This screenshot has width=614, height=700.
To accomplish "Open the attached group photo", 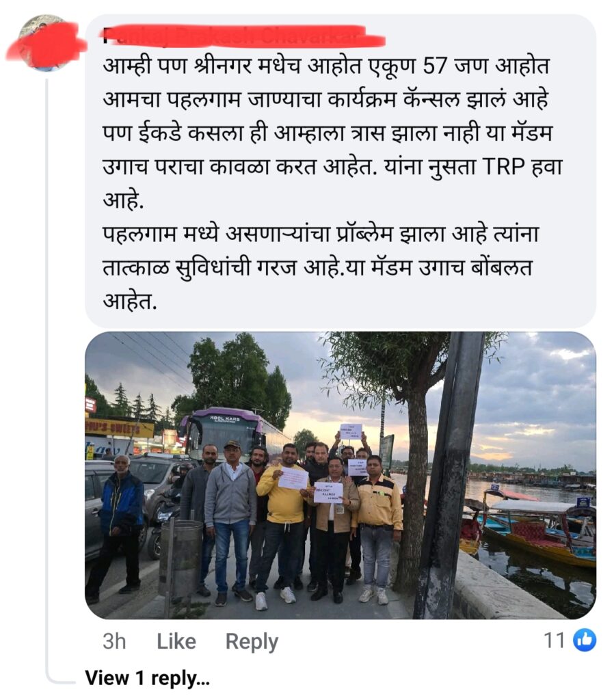I will pos(341,475).
